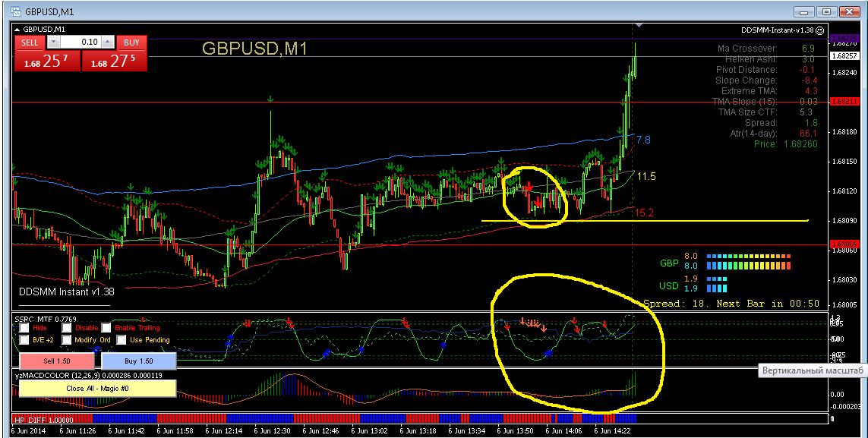Click the GBP currency strength meter bar

tap(749, 261)
